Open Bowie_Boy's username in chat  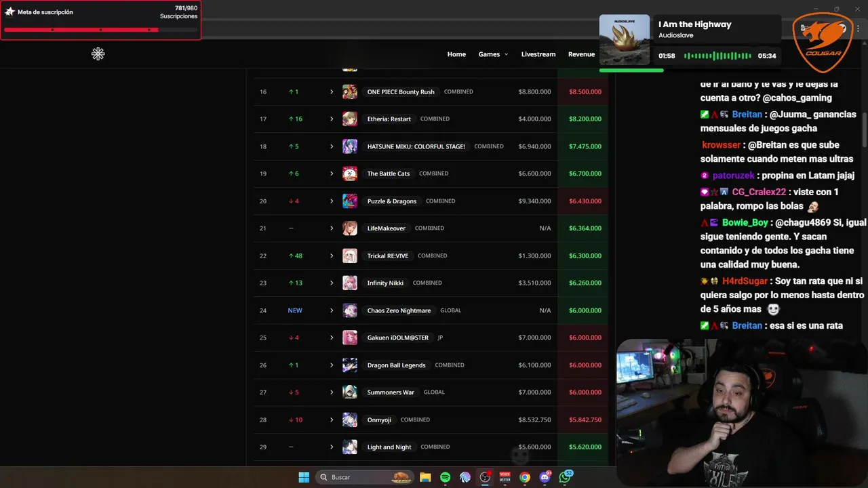coord(745,222)
